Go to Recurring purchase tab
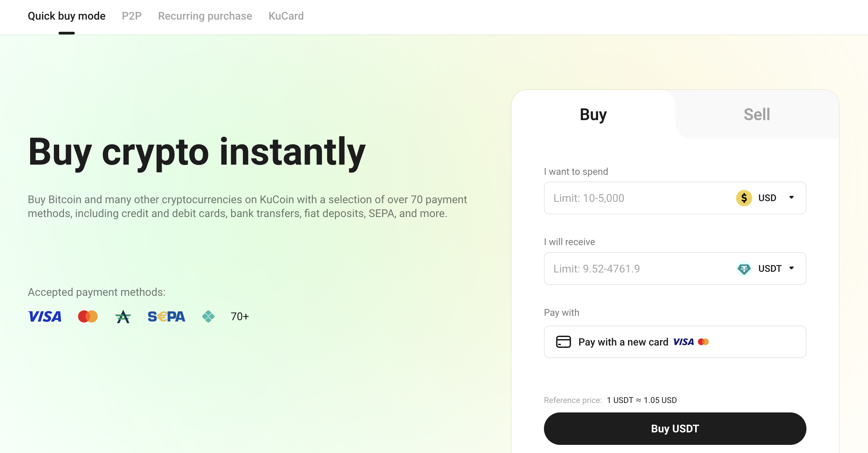 pos(205,16)
